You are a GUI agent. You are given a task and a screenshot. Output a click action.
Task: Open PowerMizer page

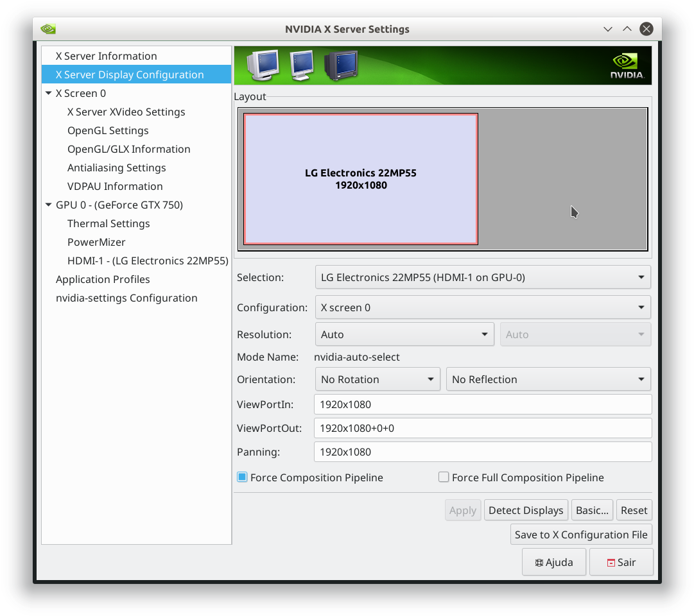[96, 242]
